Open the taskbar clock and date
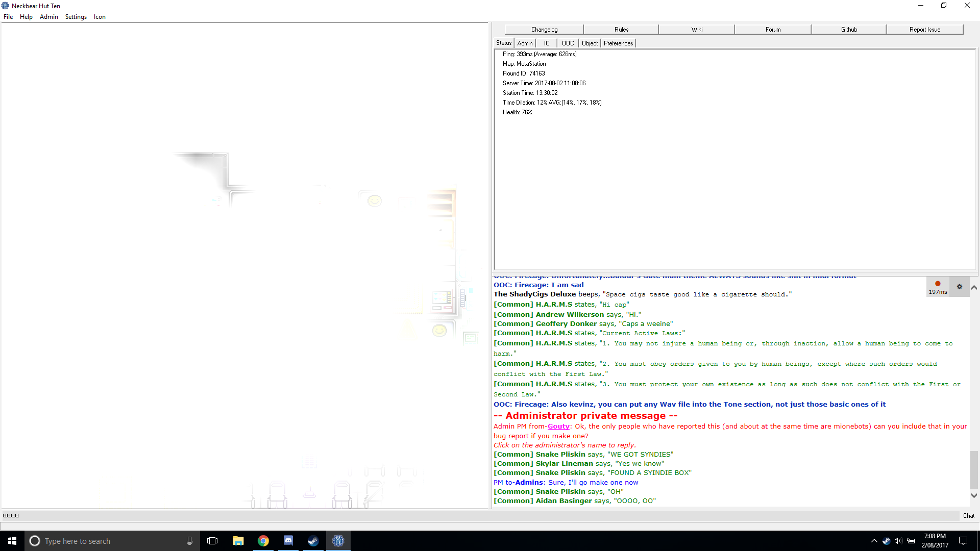The height and width of the screenshot is (551, 980). click(x=935, y=541)
